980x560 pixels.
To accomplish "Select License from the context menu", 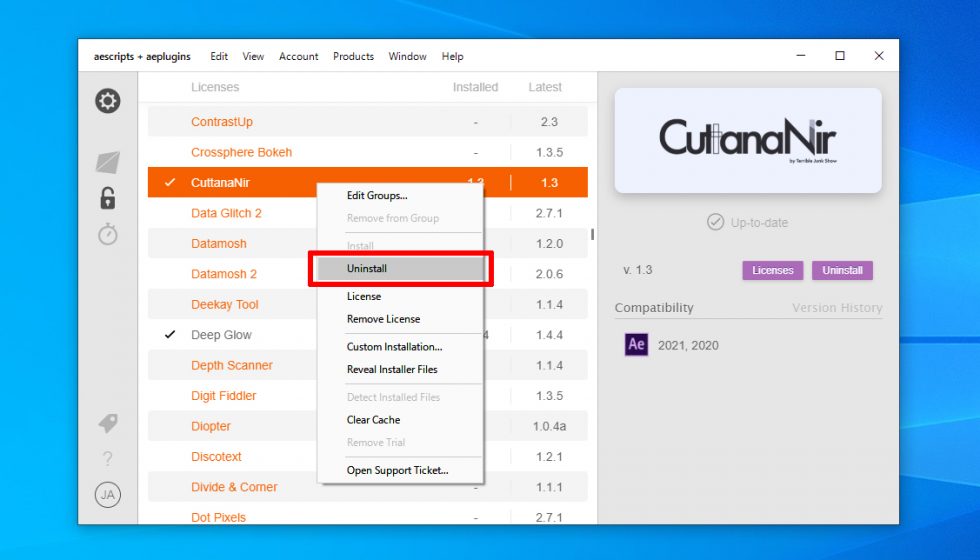I will click(x=400, y=296).
